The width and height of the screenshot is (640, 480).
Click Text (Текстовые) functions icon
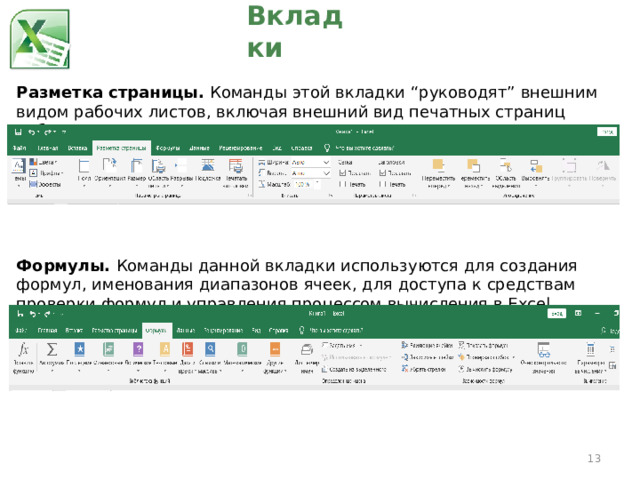pyautogui.click(x=165, y=349)
